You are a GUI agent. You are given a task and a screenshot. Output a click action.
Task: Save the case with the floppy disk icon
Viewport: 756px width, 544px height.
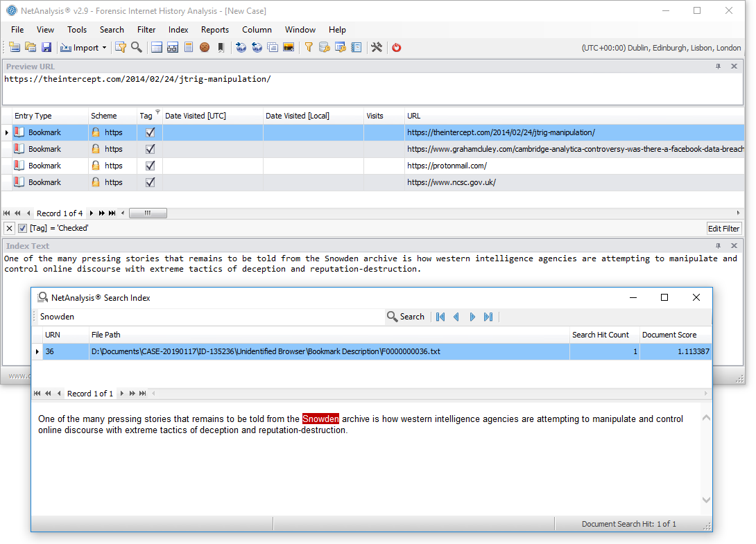click(46, 47)
